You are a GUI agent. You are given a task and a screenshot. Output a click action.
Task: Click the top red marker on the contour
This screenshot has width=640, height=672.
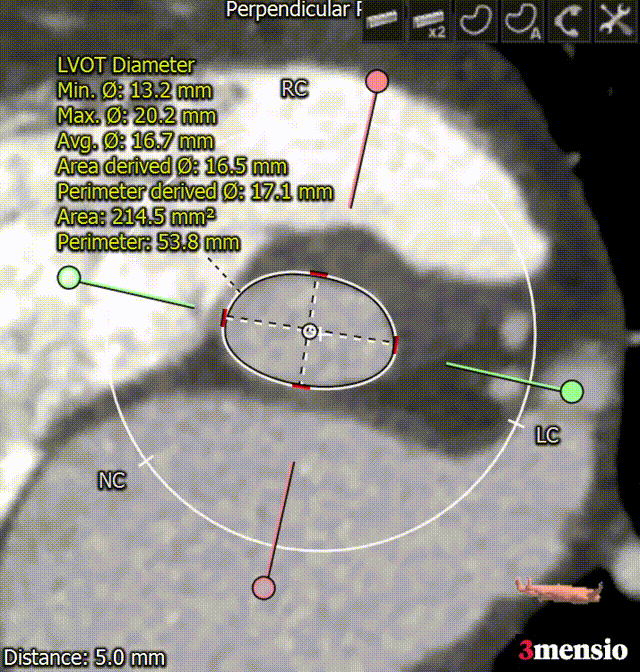318,273
